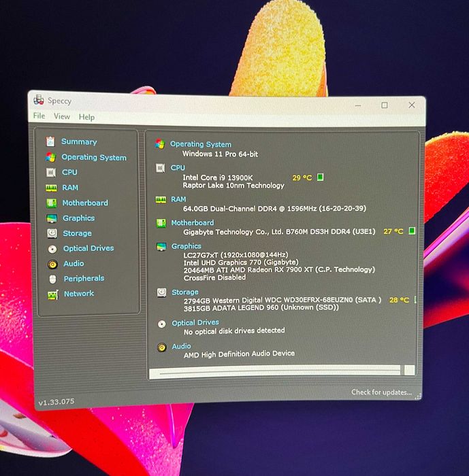Open the Audio heading link in summary
Image resolution: width=469 pixels, height=476 pixels.
click(x=182, y=346)
